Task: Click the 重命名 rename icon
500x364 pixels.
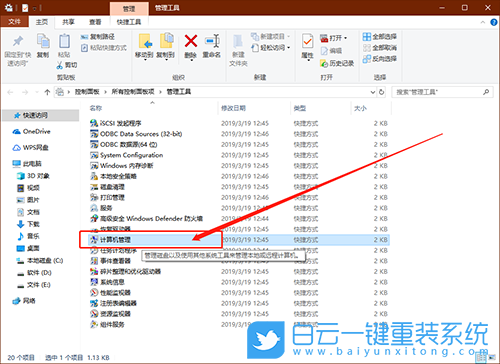Action: (212, 41)
